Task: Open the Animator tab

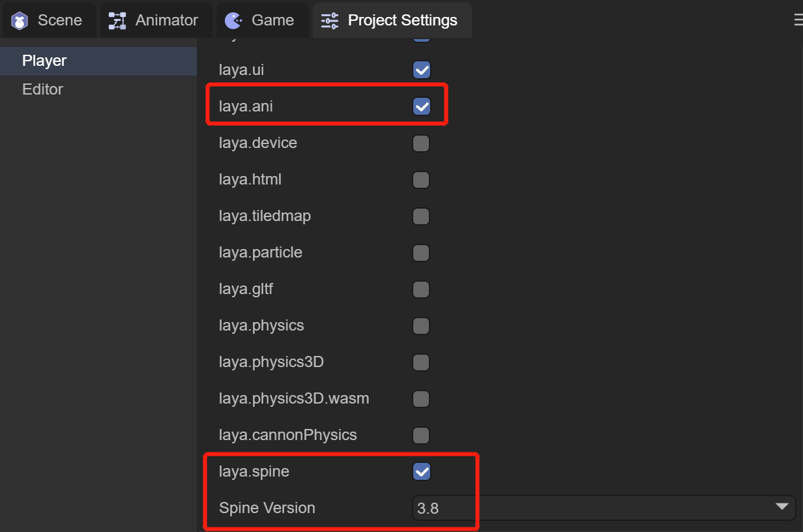Action: [156, 20]
